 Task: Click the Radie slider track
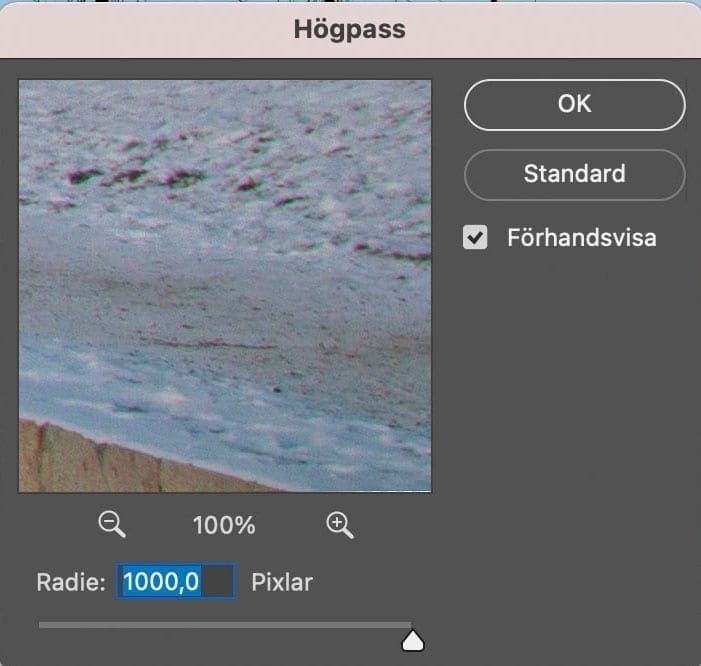225,625
